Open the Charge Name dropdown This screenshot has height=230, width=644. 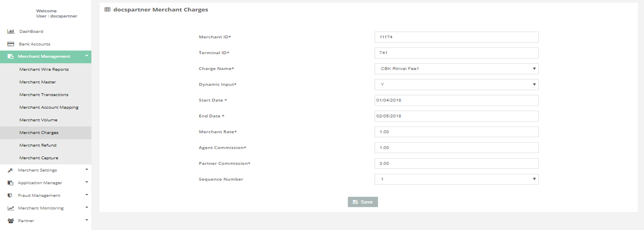[x=456, y=69]
